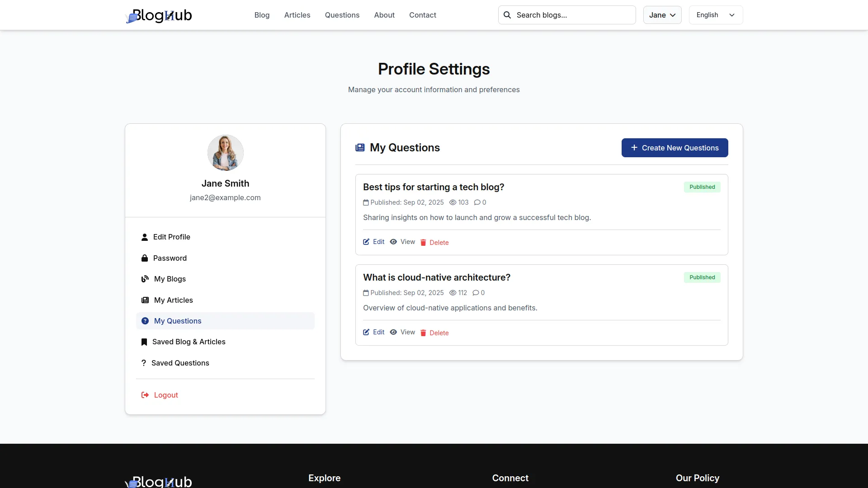Open "Best tips for starting a tech blog?" title
Viewport: 868px width, 488px height.
[433, 187]
